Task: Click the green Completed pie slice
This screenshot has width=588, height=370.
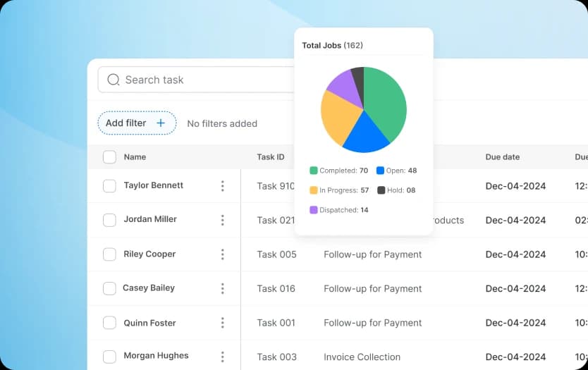Action: tap(386, 101)
